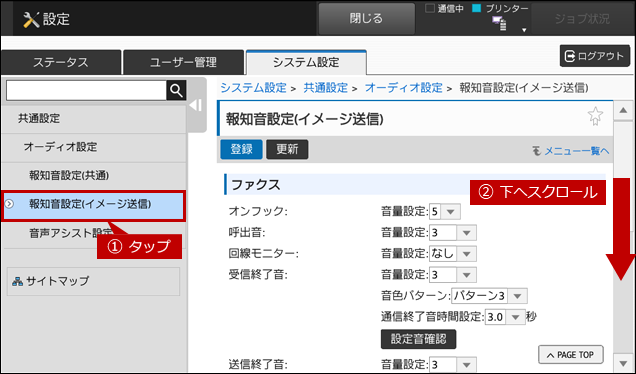Open 回線モニター volume dropdown
Image resolution: width=636 pixels, height=374 pixels.
coord(453,254)
